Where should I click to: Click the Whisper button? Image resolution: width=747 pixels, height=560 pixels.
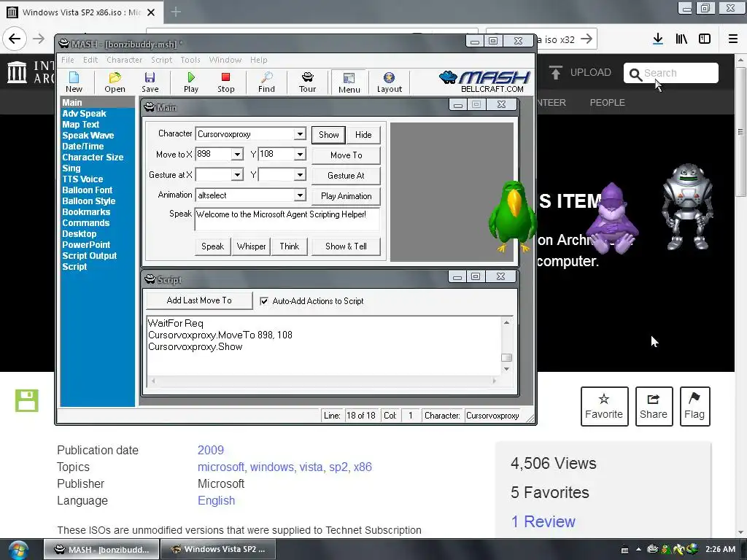click(x=251, y=246)
